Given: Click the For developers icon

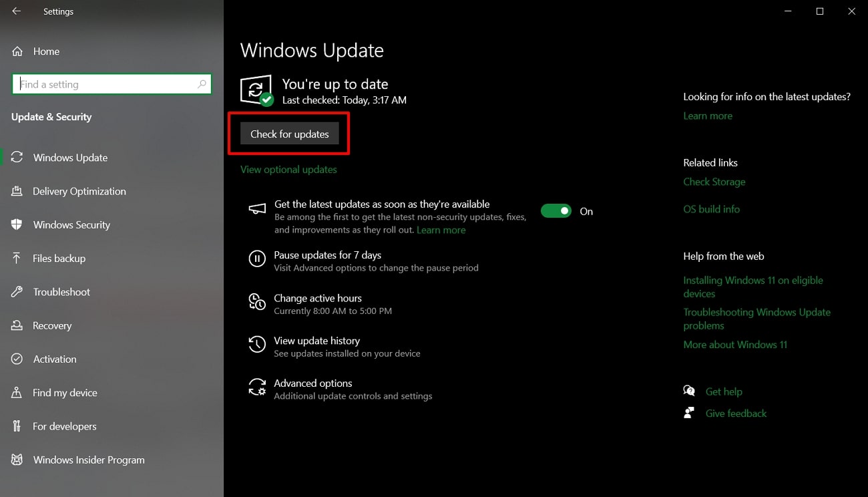Looking at the screenshot, I should click(x=17, y=426).
